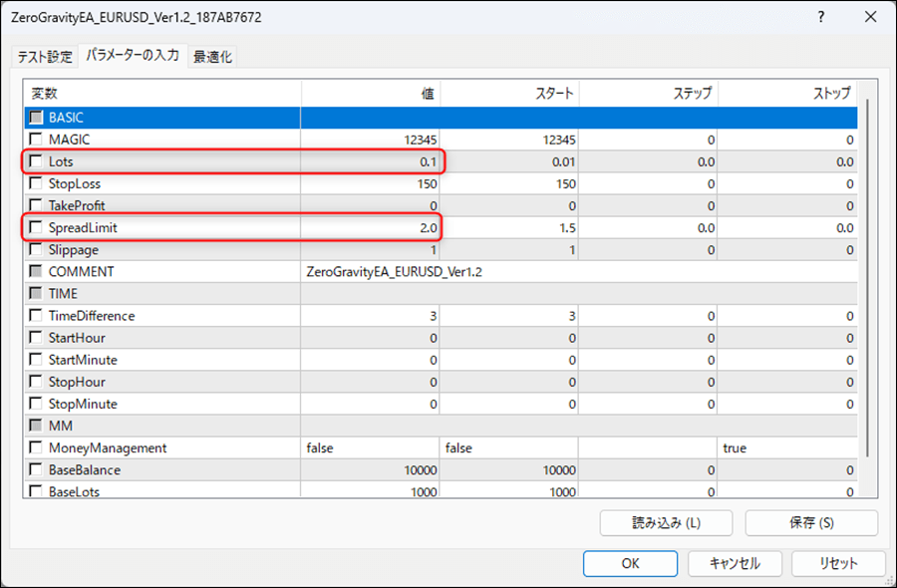
Task: Open the 最適化 tab
Action: coord(212,57)
